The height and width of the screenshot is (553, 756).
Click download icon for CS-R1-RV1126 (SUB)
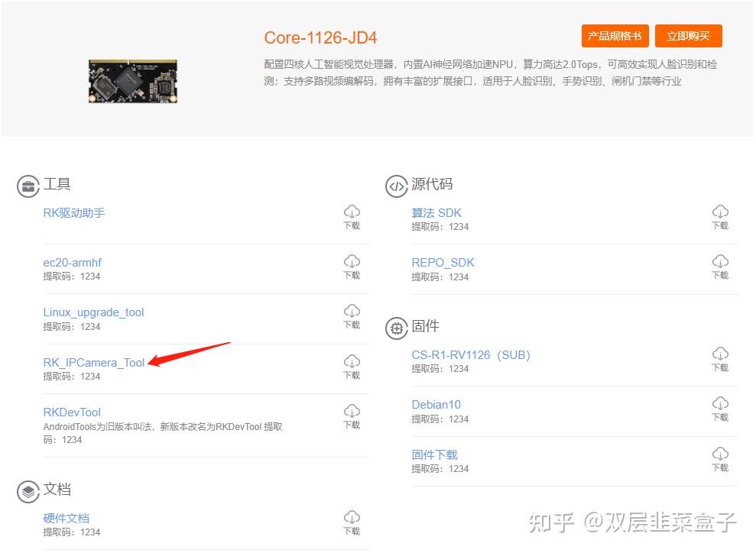click(720, 354)
